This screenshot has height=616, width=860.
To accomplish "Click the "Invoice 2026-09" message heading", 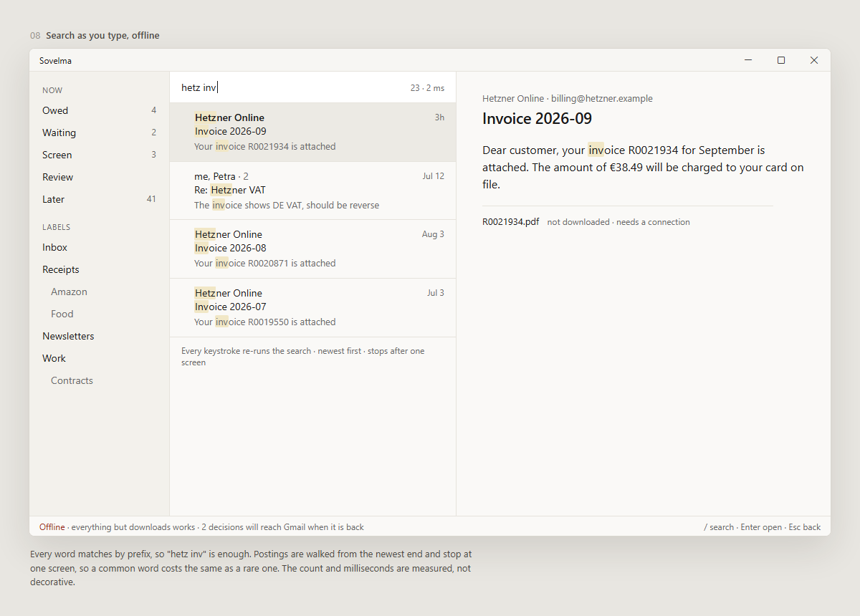I will pyautogui.click(x=537, y=119).
